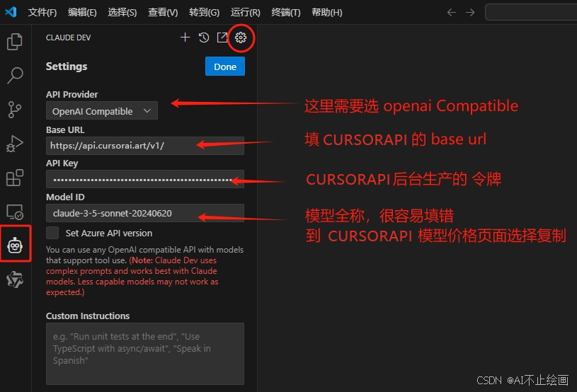The image size is (577, 392).
Task: Open the Source Control view
Action: pos(15,110)
